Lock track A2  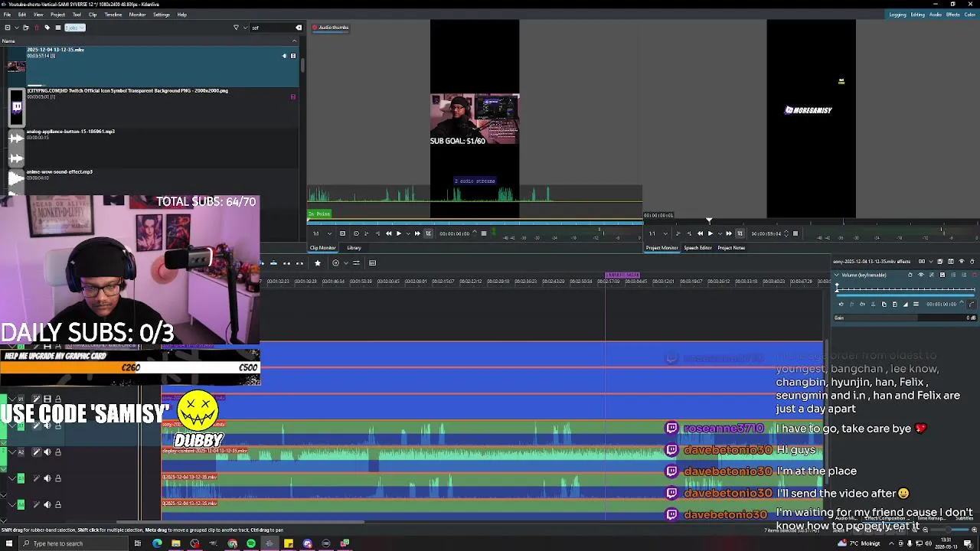click(x=58, y=452)
